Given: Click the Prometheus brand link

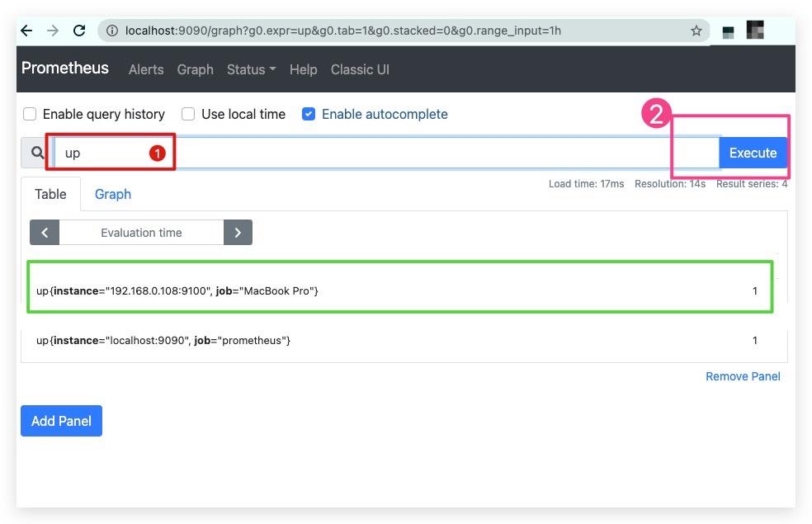Looking at the screenshot, I should pos(65,68).
